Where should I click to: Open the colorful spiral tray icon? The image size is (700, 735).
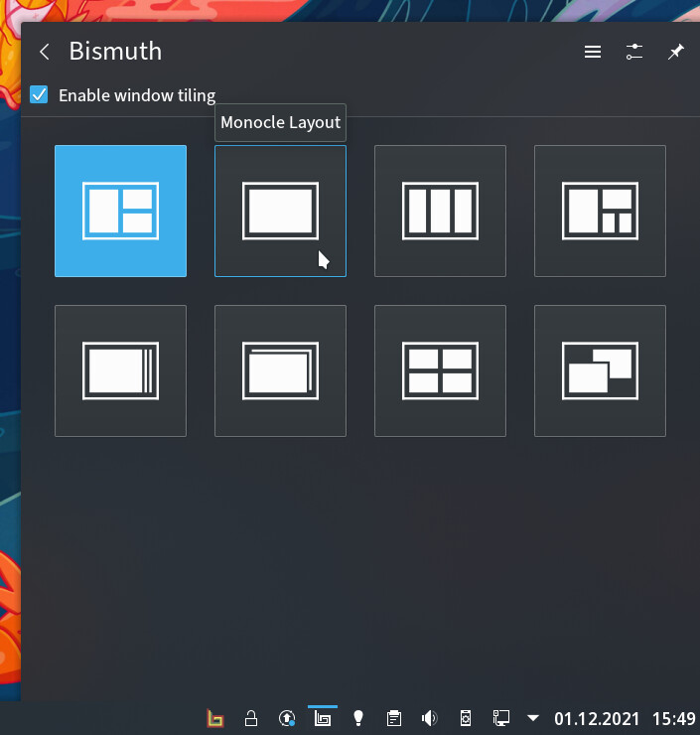(215, 718)
